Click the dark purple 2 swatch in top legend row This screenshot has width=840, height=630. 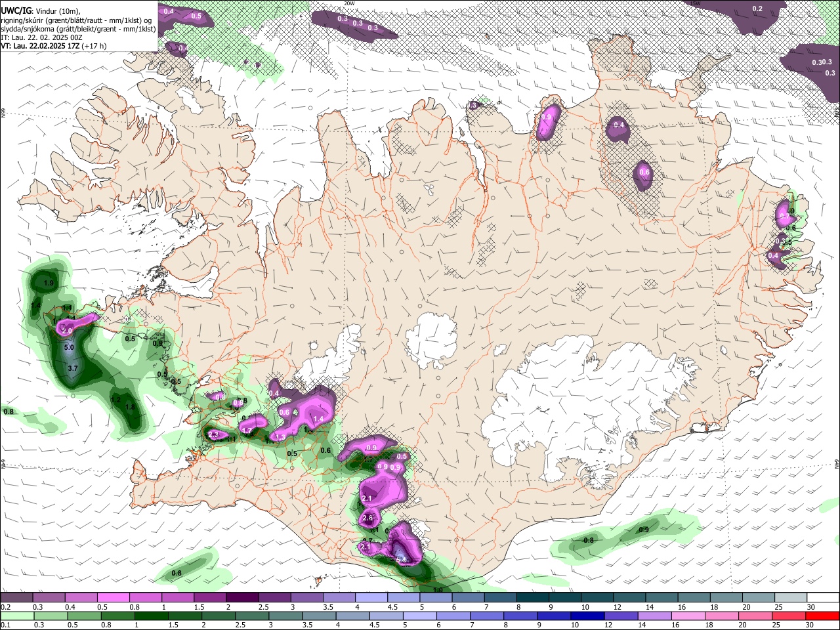pyautogui.click(x=243, y=598)
